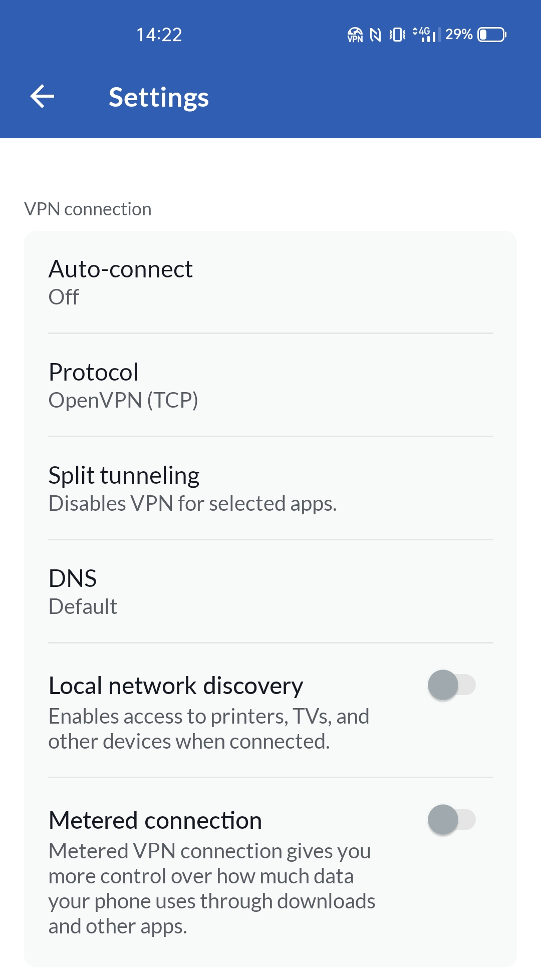Image resolution: width=541 pixels, height=980 pixels.
Task: Tap the VPN connection section header
Action: pos(88,209)
